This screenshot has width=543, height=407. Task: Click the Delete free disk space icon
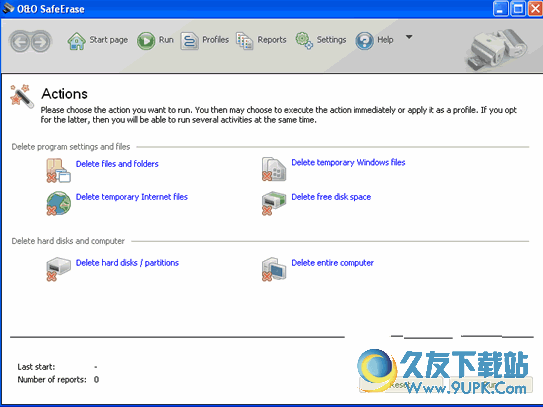coord(274,203)
